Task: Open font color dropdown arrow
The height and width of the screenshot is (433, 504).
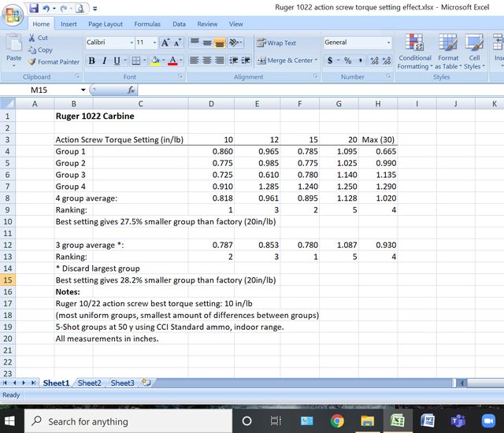Action: pyautogui.click(x=180, y=61)
